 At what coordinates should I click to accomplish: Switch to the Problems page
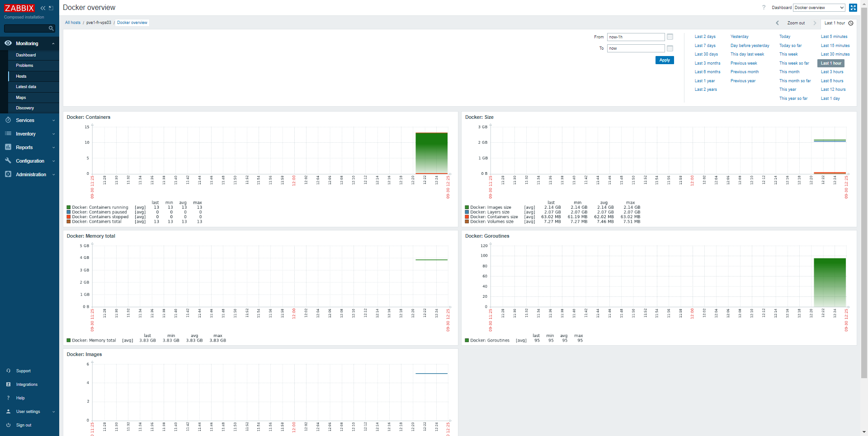25,66
